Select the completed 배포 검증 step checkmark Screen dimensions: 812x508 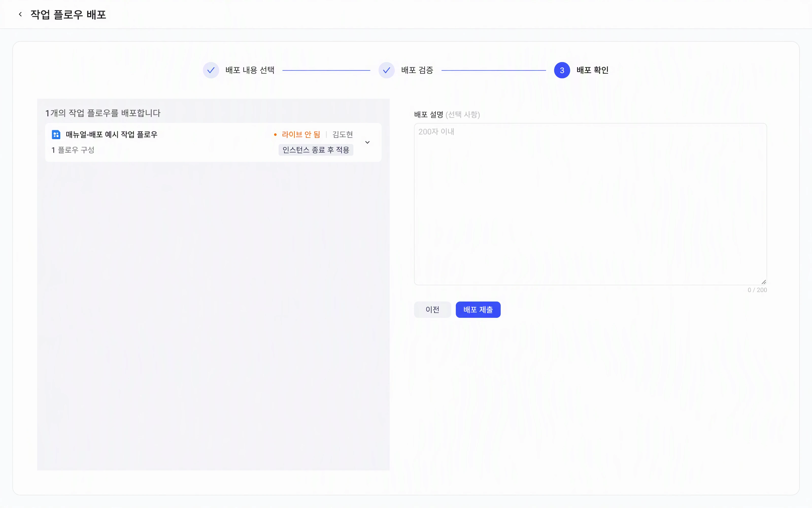click(386, 70)
